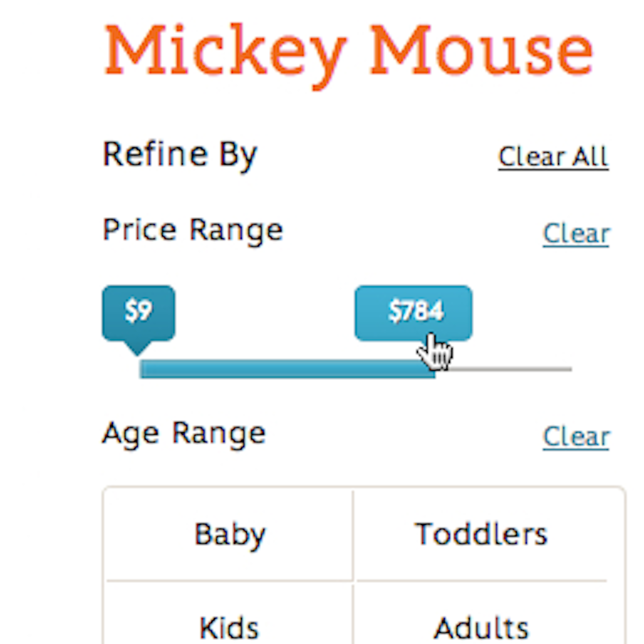
Task: Clear the Age Range filter
Action: click(x=576, y=437)
